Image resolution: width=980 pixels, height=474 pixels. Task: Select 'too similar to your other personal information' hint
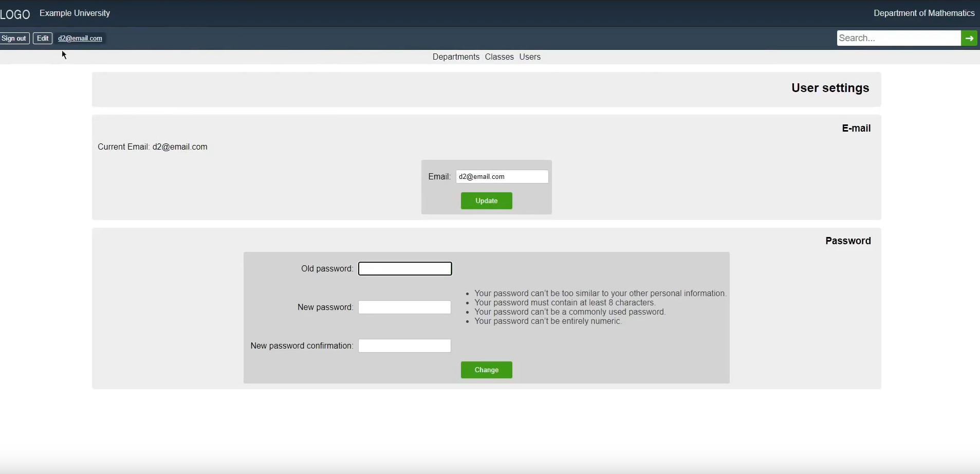[600, 294]
